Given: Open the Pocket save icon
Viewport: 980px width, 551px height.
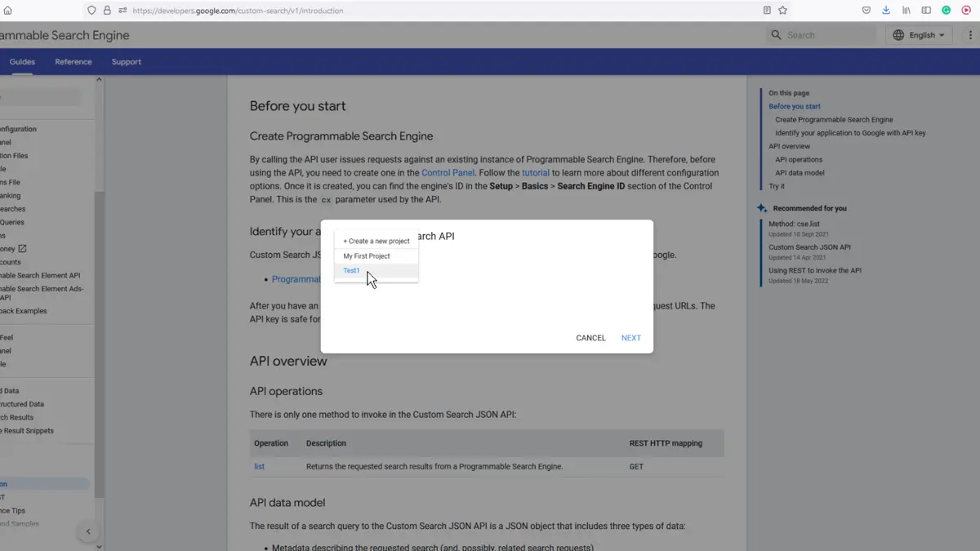Looking at the screenshot, I should click(866, 11).
